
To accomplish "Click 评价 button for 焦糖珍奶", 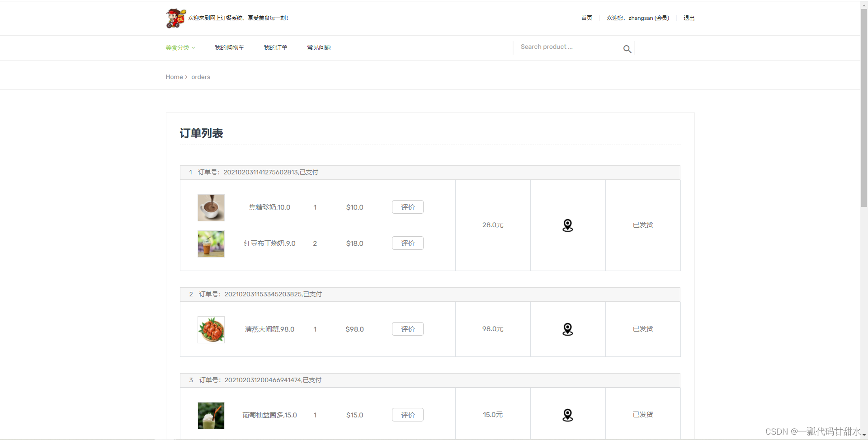I will (408, 207).
